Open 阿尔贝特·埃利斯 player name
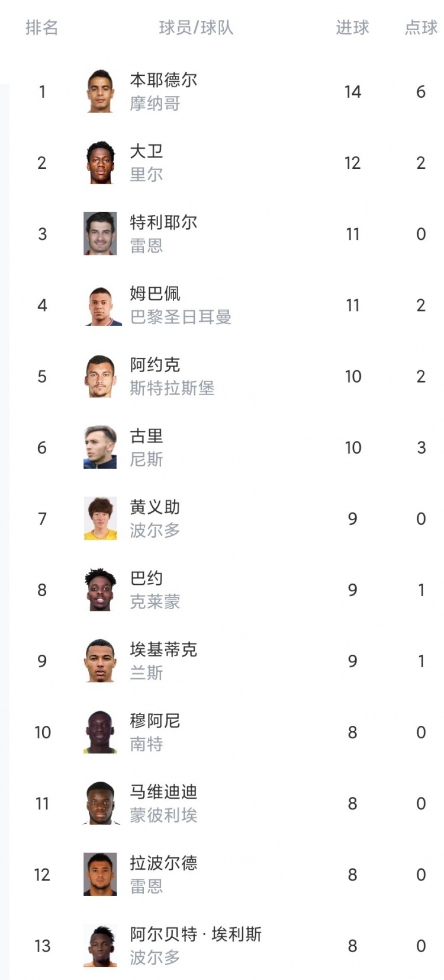 click(x=196, y=934)
